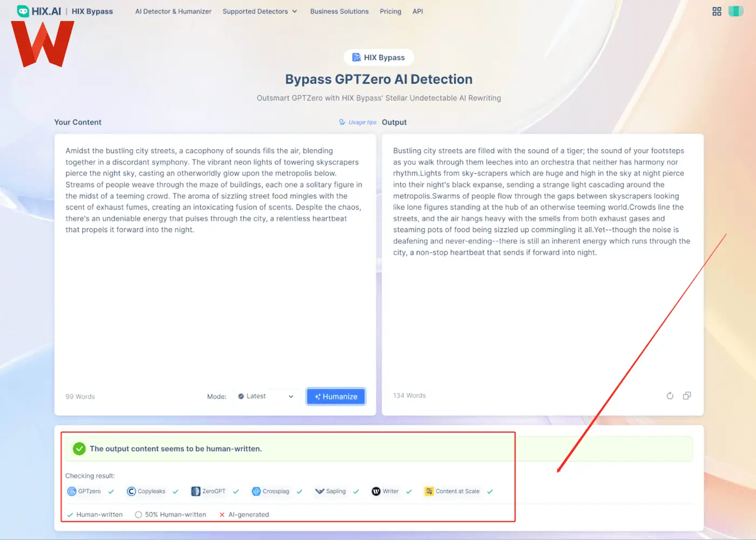Regenerate output with the refresh icon
This screenshot has height=540, width=756.
pyautogui.click(x=670, y=396)
